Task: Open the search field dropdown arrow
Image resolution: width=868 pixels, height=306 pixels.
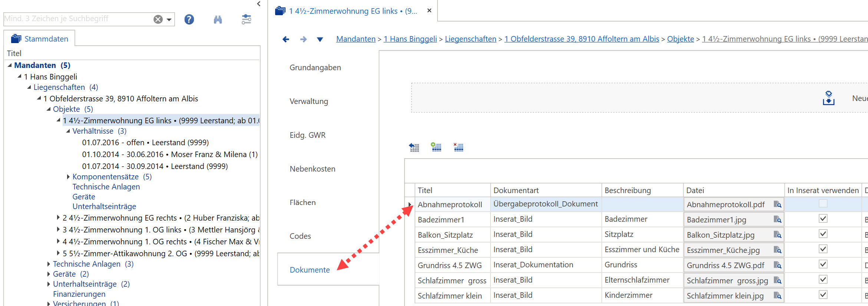Action: pos(169,19)
